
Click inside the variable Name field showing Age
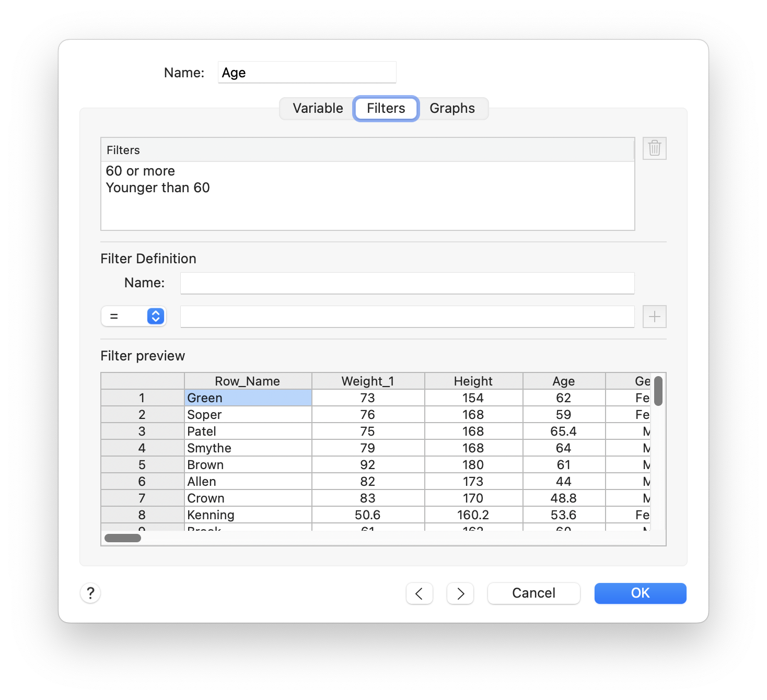pos(307,72)
